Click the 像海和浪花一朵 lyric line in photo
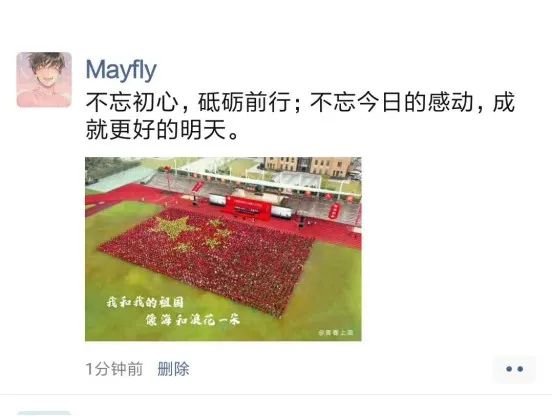 pyautogui.click(x=193, y=320)
